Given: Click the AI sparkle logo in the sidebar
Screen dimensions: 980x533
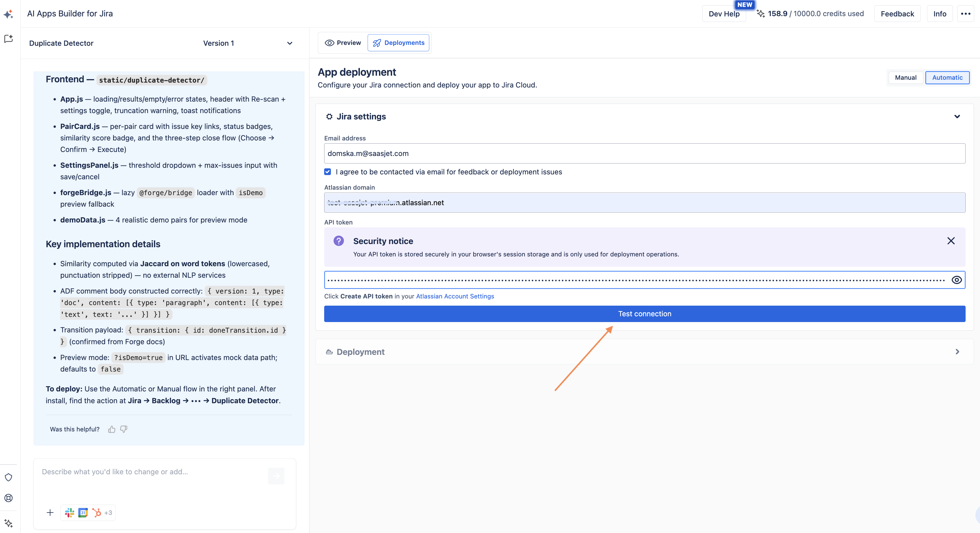Looking at the screenshot, I should pos(8,14).
